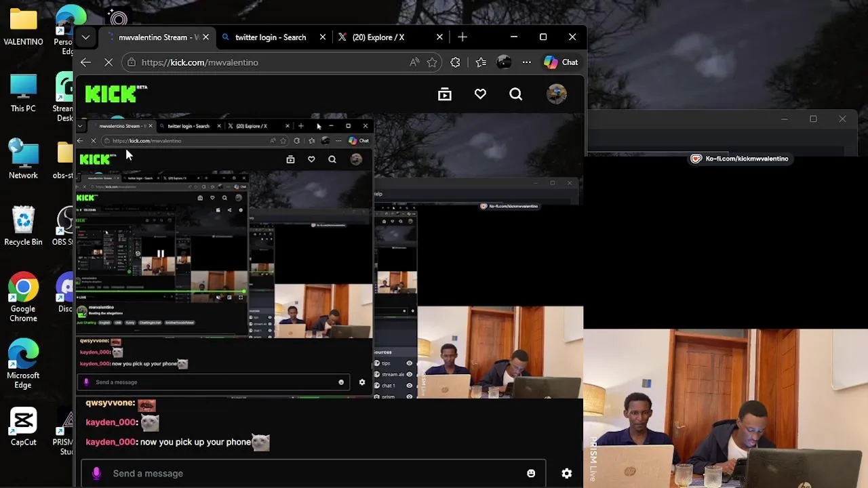
Task: Open the VALENTINO folder on desktop
Action: tap(23, 27)
